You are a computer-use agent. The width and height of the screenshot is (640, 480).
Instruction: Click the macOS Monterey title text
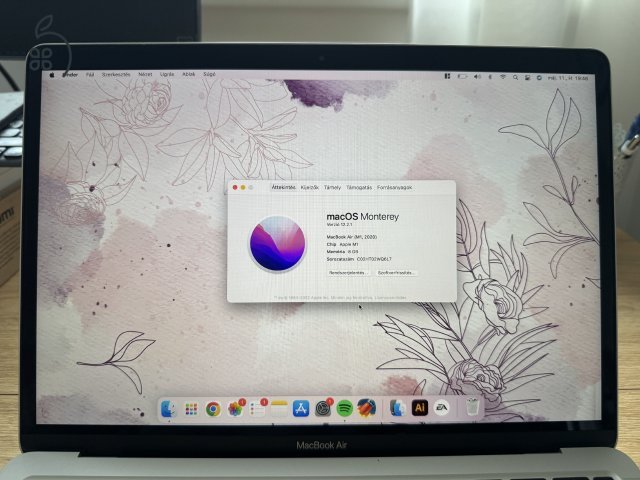coord(362,217)
